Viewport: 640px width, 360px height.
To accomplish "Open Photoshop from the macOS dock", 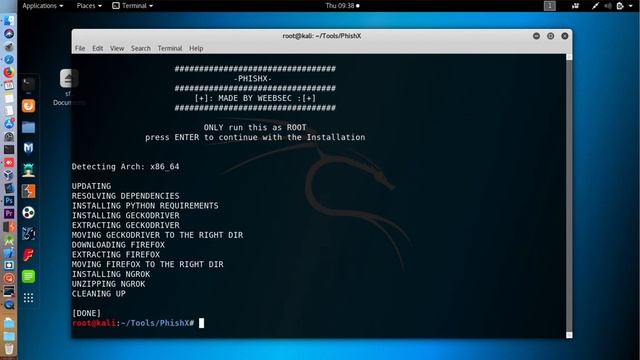I will (x=9, y=201).
